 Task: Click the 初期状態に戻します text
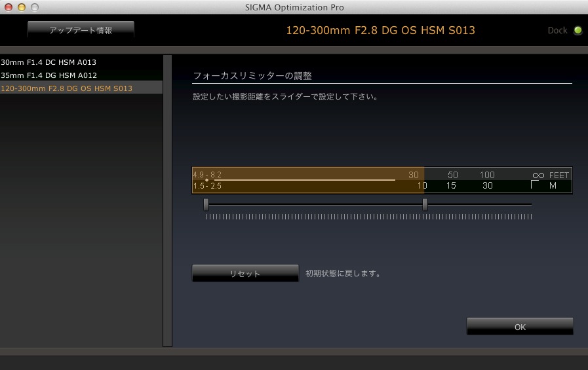click(x=343, y=273)
